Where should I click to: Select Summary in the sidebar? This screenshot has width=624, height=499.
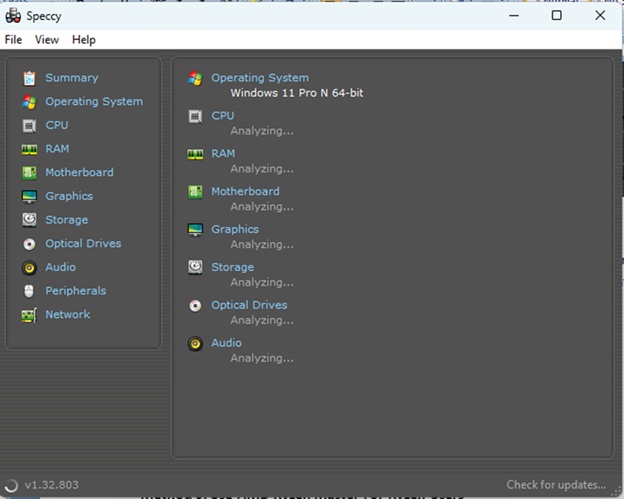72,78
